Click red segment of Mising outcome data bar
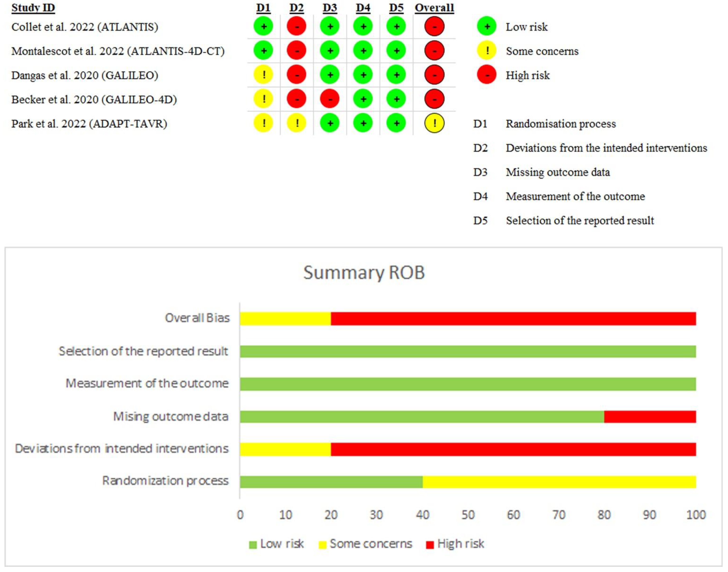 tap(650, 417)
